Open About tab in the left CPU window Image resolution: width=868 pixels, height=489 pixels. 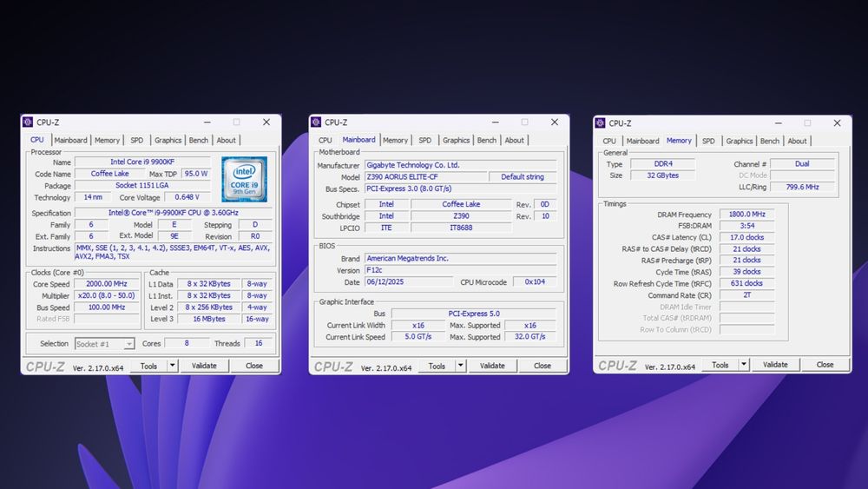click(x=226, y=140)
